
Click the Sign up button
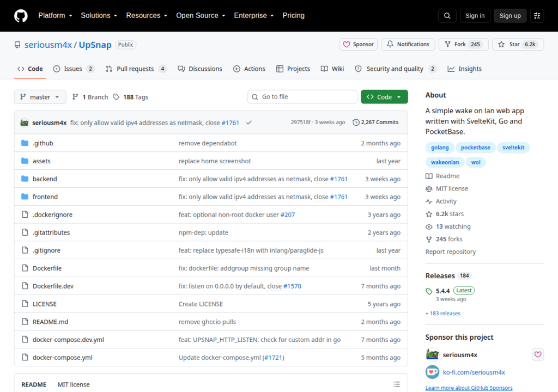tap(510, 16)
